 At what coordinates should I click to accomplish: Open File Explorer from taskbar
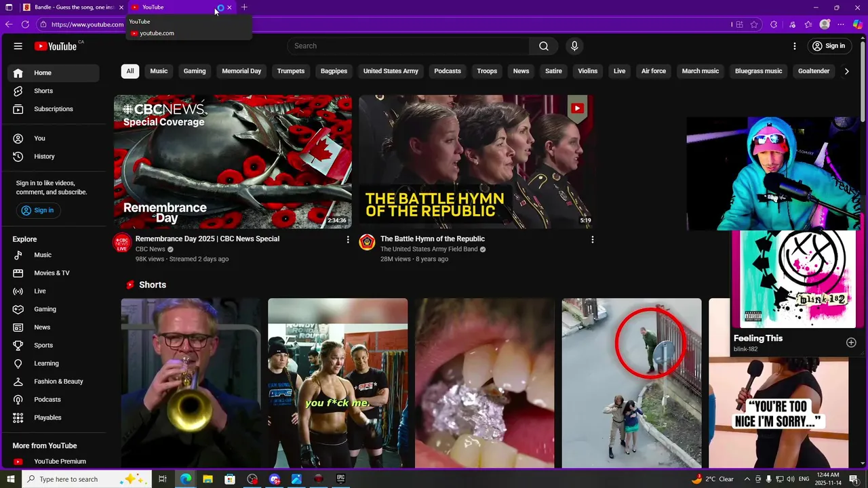(208, 479)
